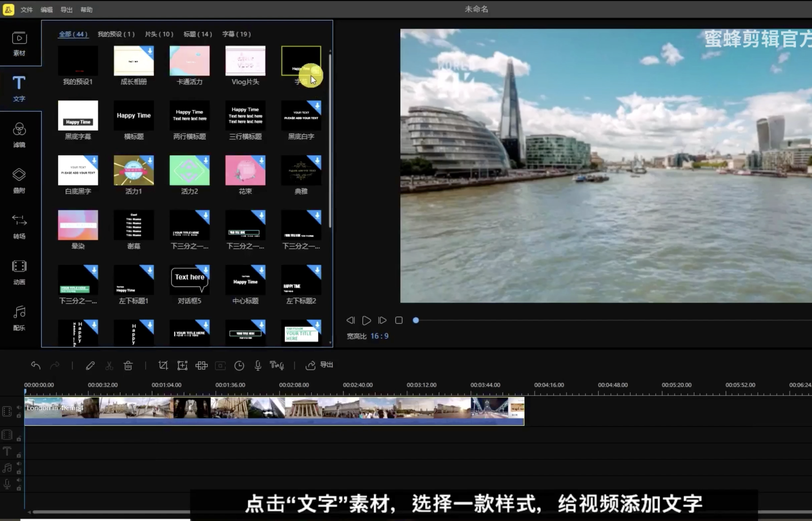Click the pencil edit icon

click(90, 365)
